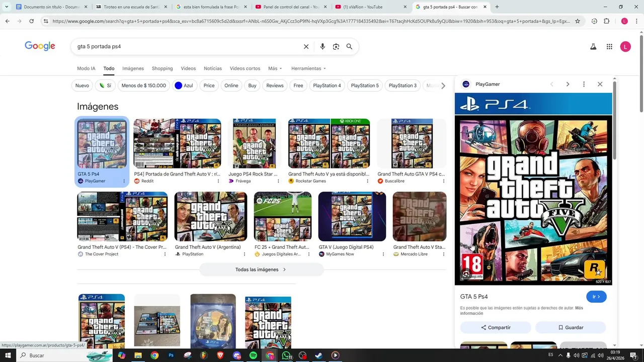Click the Guardar button
The image size is (644, 362).
pyautogui.click(x=571, y=327)
